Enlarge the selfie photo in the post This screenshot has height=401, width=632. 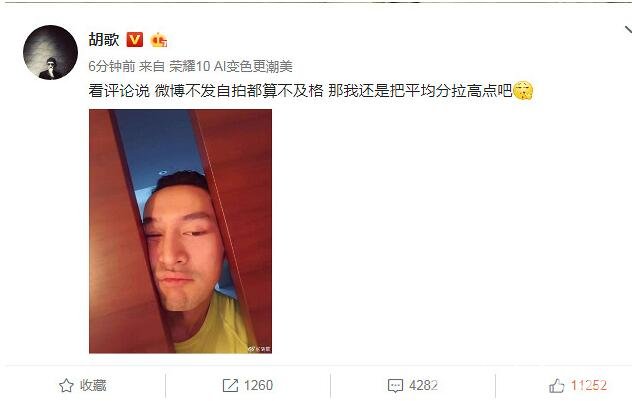click(181, 231)
